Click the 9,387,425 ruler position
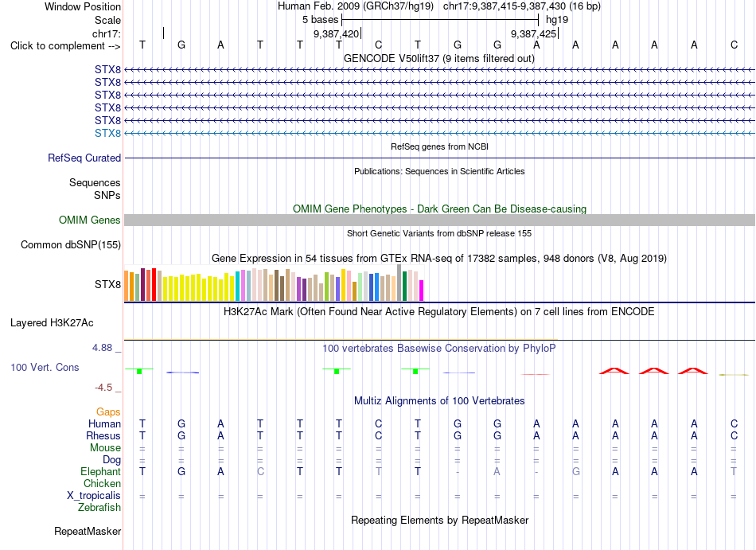756x550 pixels. 534,33
